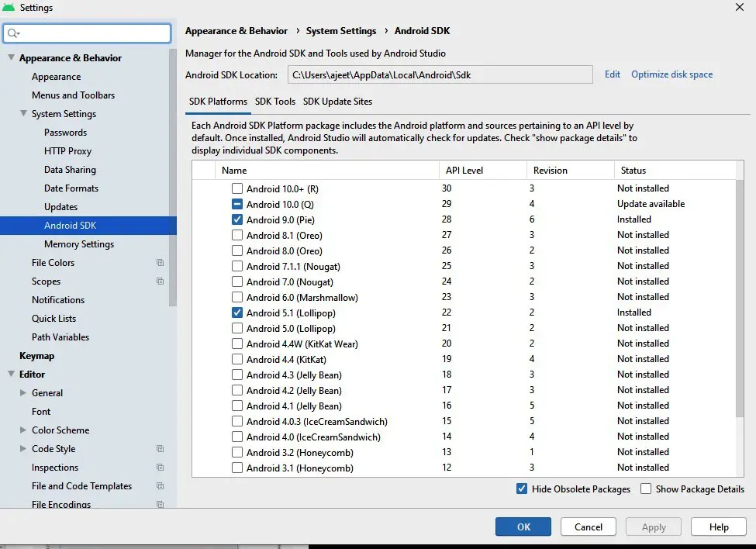Click the OK button
The image size is (756, 549).
pyautogui.click(x=523, y=527)
